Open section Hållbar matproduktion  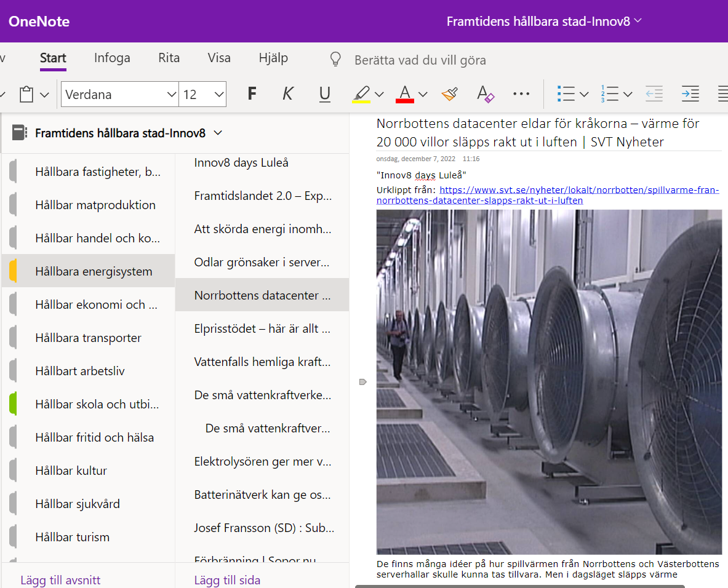coord(88,205)
